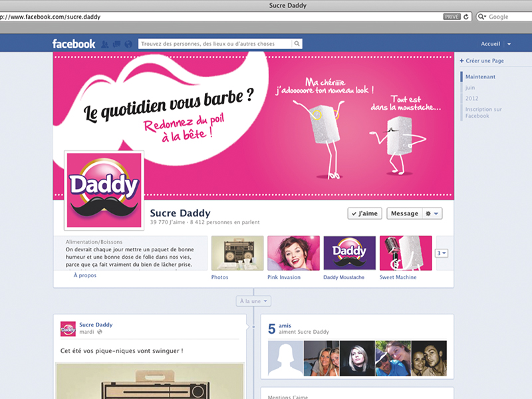Open the À propos link

point(85,275)
